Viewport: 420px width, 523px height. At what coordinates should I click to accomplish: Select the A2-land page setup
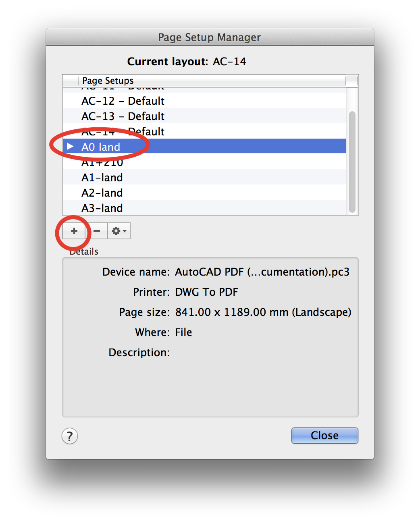tap(102, 193)
